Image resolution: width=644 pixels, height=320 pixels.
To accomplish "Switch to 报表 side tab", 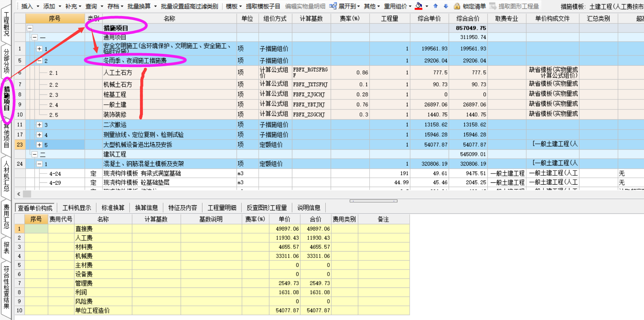I will [6, 248].
